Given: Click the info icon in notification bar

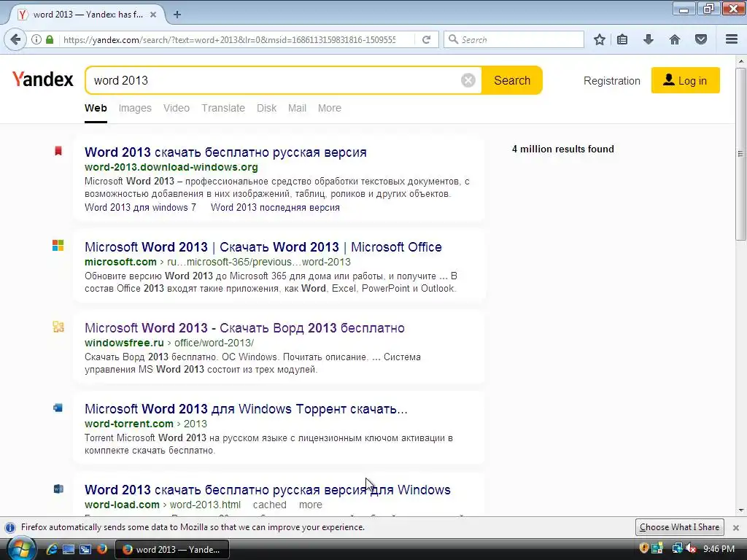Looking at the screenshot, I should click(x=10, y=528).
